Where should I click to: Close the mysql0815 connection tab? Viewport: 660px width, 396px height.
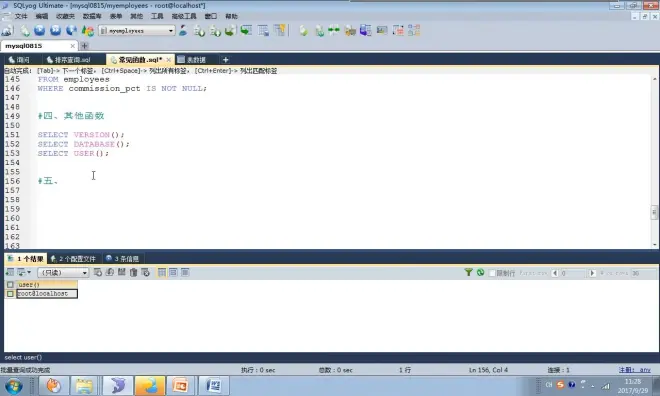[x=72, y=45]
